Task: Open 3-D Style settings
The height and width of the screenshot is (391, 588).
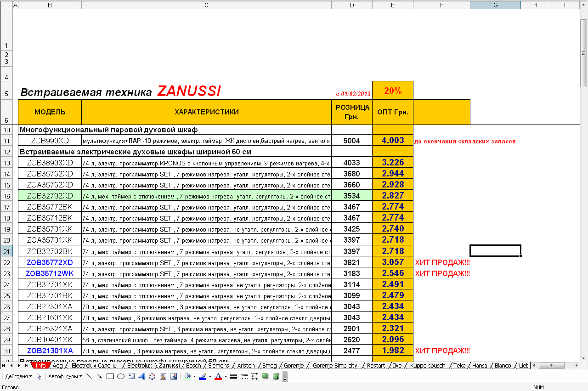Action: tap(276, 376)
